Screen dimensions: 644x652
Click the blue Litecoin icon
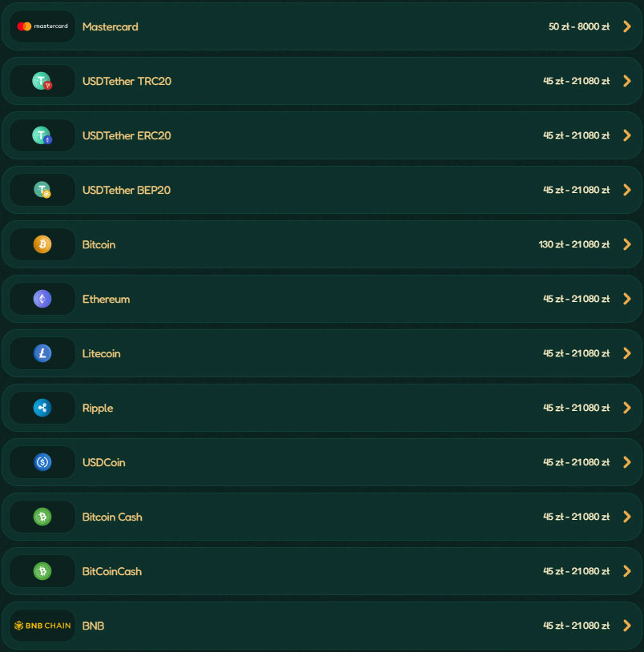[42, 353]
